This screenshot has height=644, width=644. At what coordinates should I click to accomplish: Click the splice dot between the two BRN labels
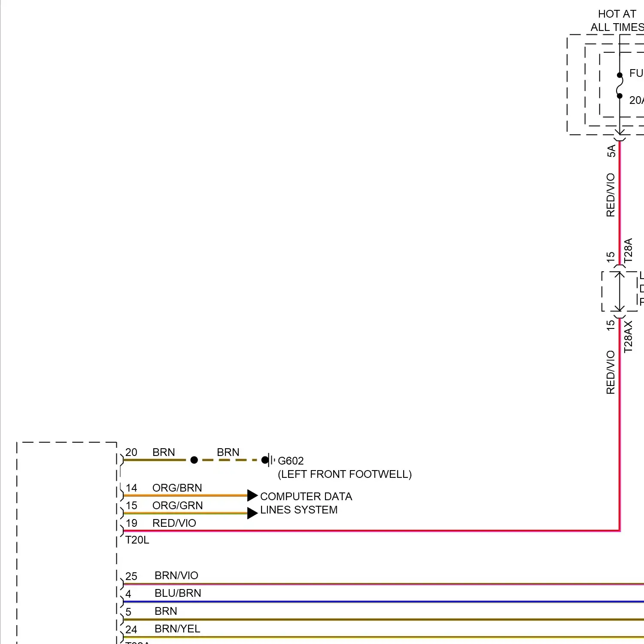coord(194,460)
